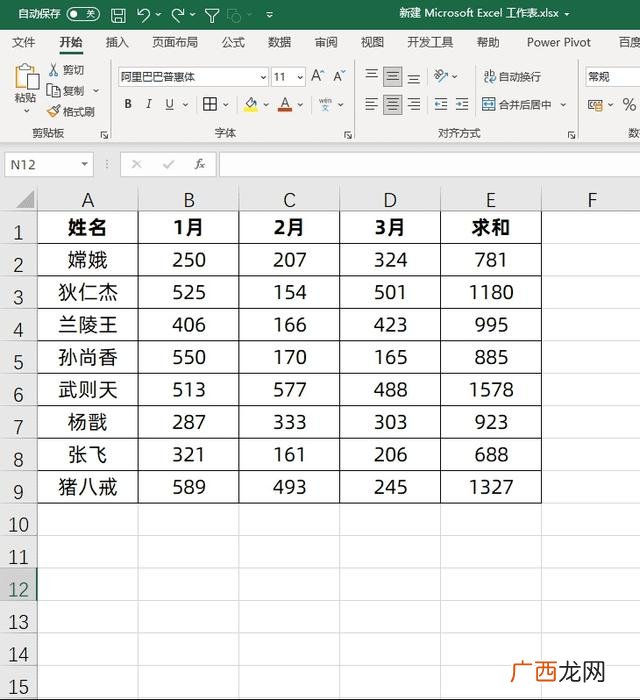Switch to the 插入 Insert tab
This screenshot has height=700, width=640.
[117, 42]
